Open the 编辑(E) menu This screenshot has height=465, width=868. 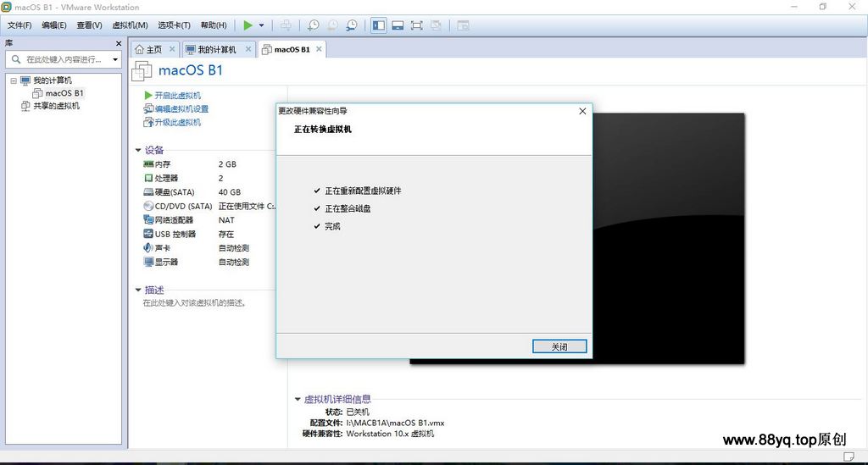coord(53,25)
